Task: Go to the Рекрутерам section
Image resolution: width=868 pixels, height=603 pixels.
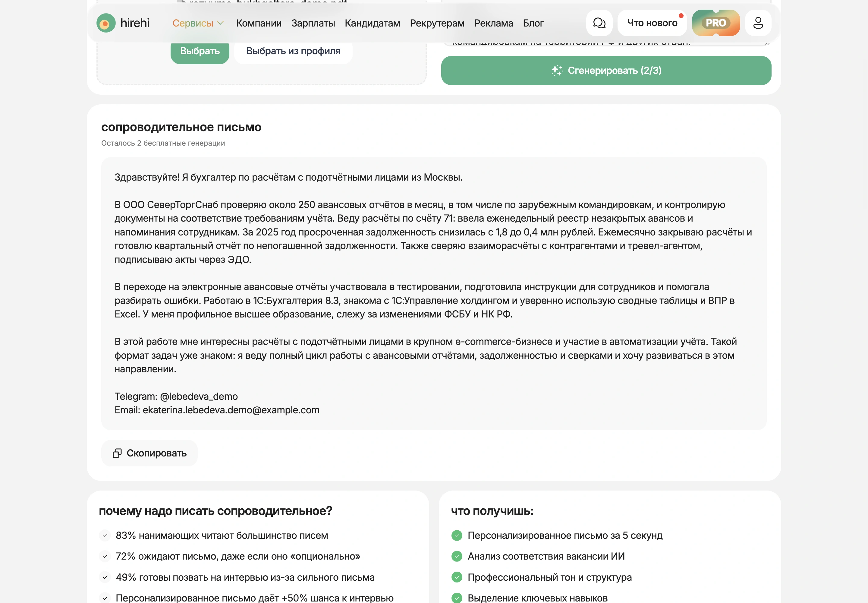Action: pos(437,23)
